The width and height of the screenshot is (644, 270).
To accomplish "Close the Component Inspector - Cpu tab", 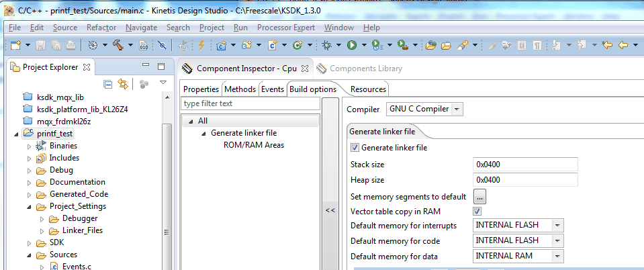I will pyautogui.click(x=304, y=69).
